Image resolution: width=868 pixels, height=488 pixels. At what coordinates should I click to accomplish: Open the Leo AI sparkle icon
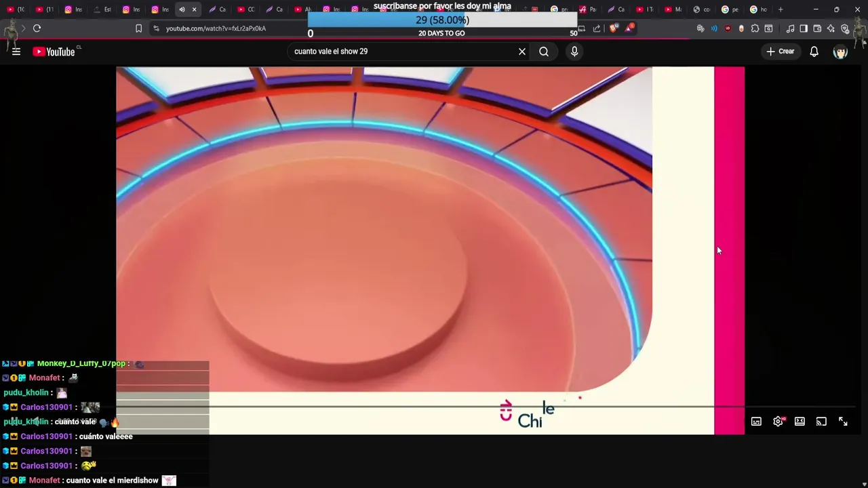[x=831, y=28]
